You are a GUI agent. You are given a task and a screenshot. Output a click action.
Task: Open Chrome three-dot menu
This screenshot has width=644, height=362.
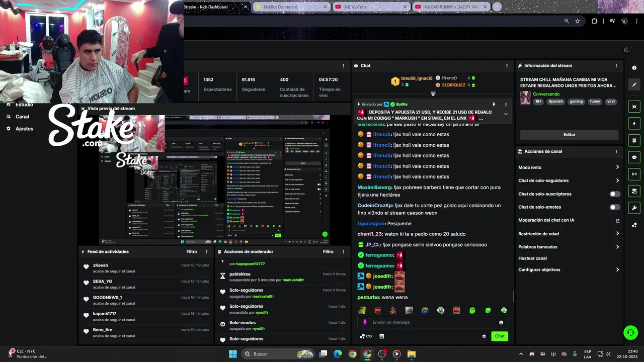[636, 21]
